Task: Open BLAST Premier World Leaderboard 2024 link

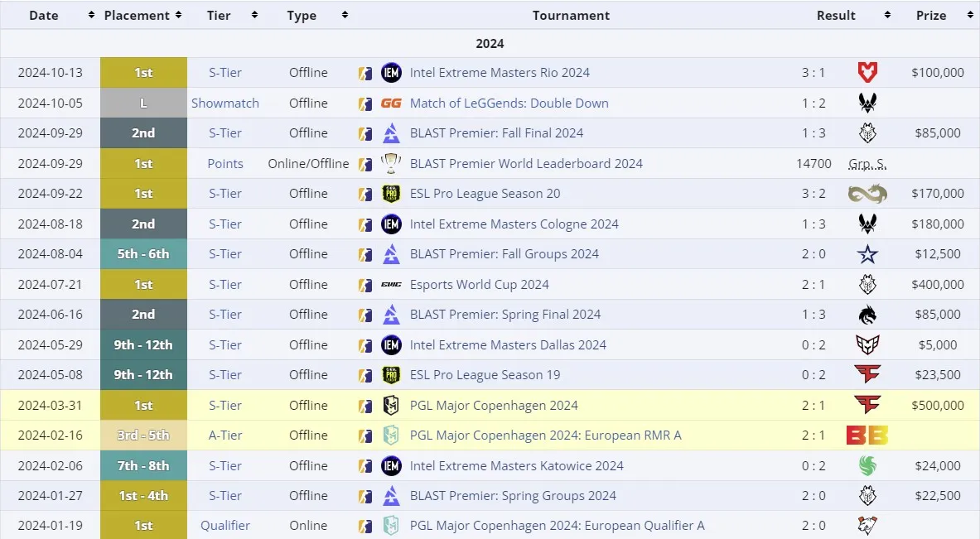Action: point(526,164)
